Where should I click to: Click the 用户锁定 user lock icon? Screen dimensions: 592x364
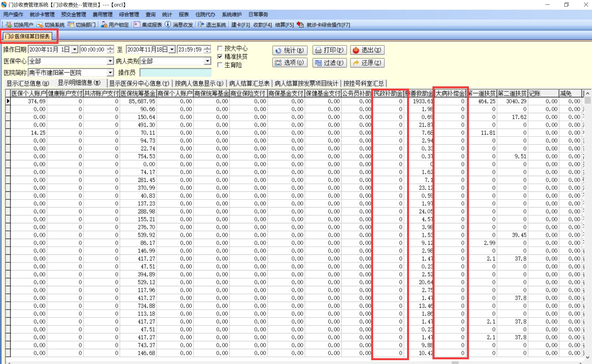[x=104, y=25]
